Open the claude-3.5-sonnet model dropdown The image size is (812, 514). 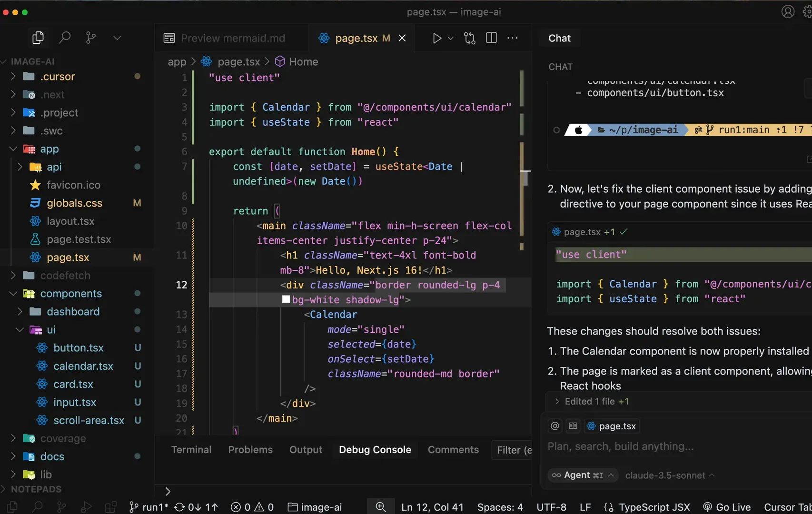(670, 475)
